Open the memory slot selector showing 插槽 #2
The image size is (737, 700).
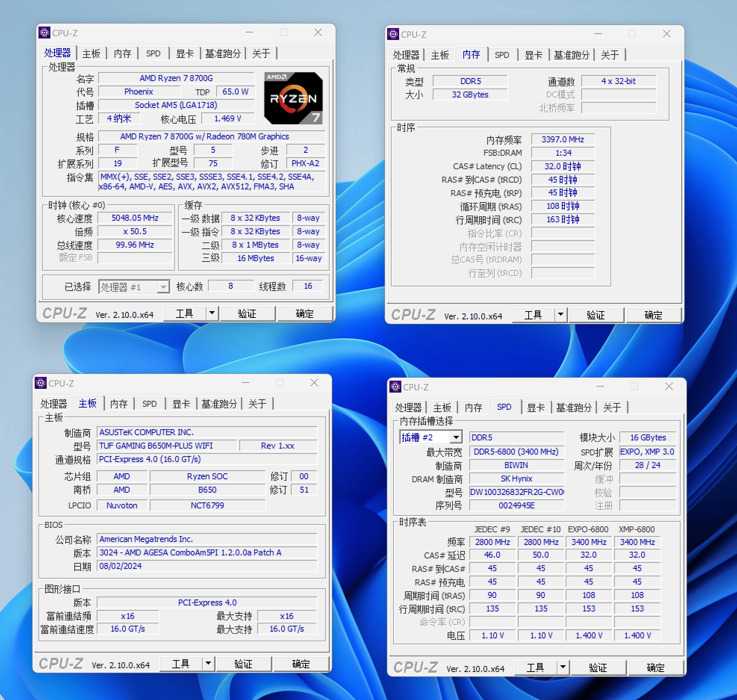[430, 437]
